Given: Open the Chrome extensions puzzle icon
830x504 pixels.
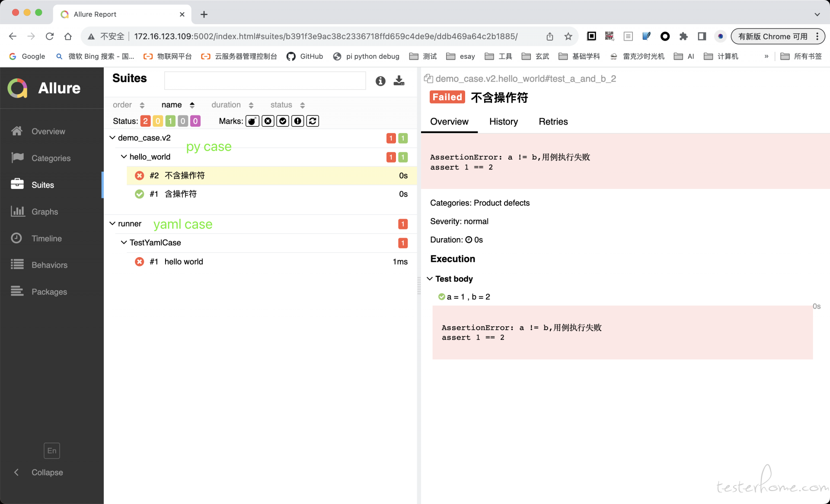Looking at the screenshot, I should pyautogui.click(x=683, y=36).
